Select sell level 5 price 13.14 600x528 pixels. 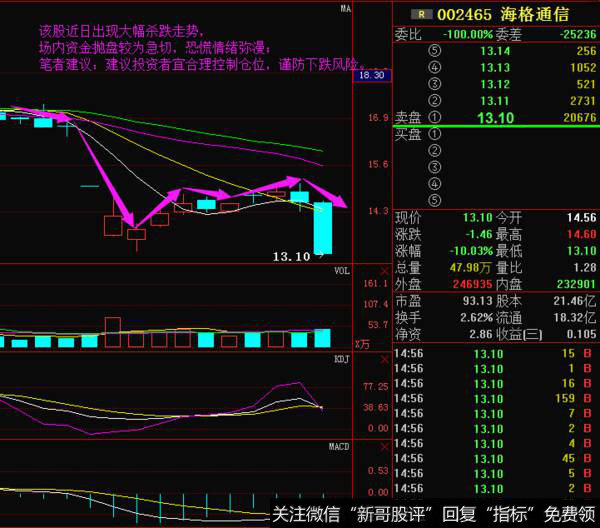495,51
